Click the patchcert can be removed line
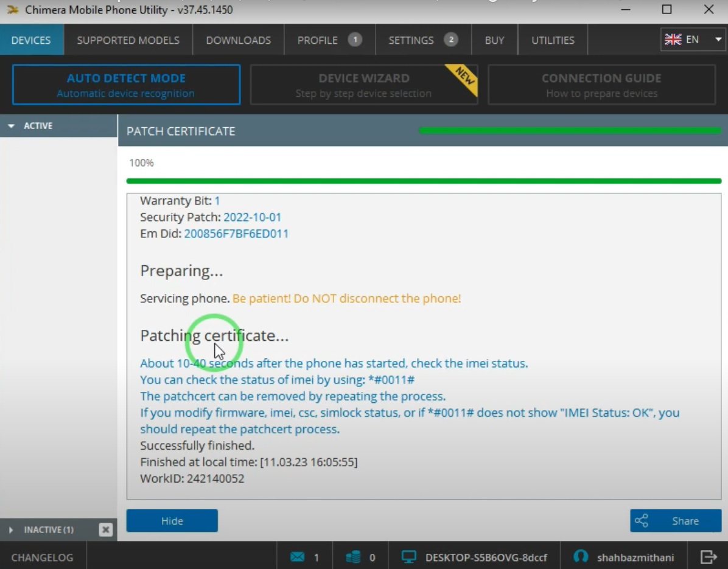Screen dimensions: 728x569 pyautogui.click(x=293, y=396)
